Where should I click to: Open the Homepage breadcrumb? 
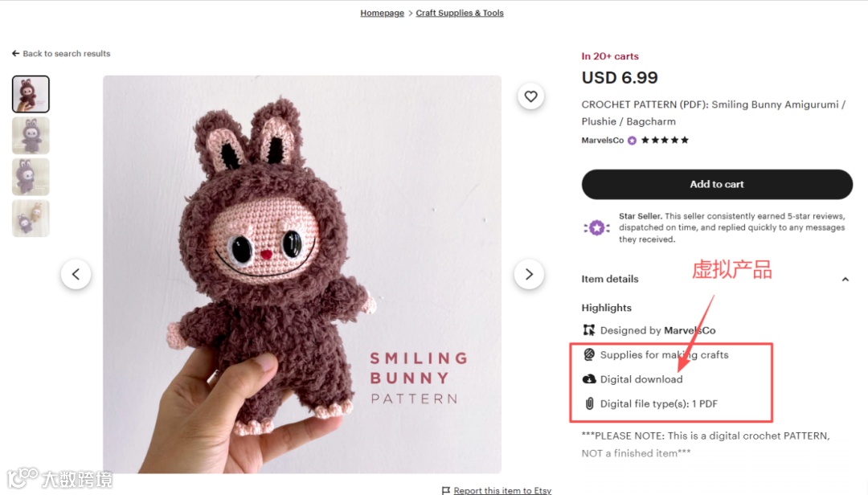tap(382, 13)
